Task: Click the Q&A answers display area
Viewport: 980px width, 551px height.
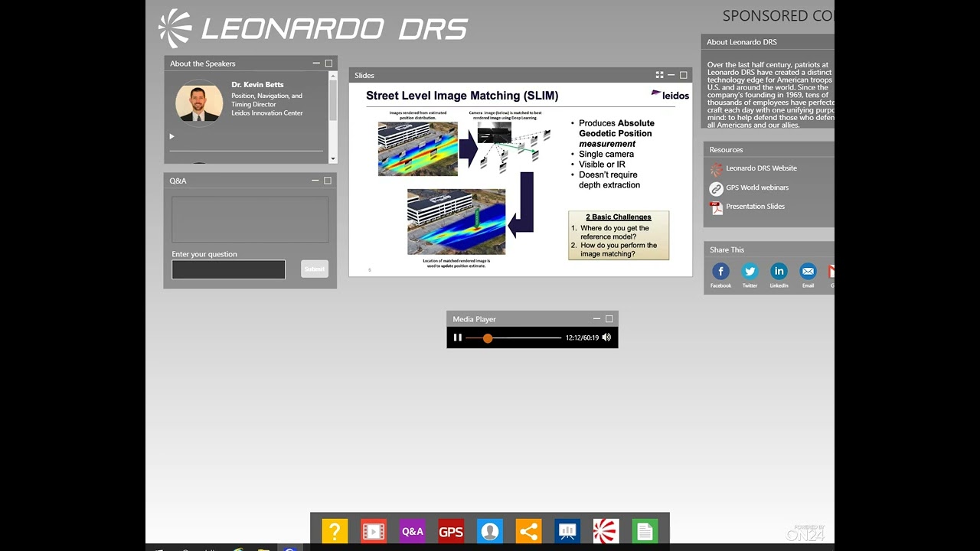Action: [x=250, y=220]
